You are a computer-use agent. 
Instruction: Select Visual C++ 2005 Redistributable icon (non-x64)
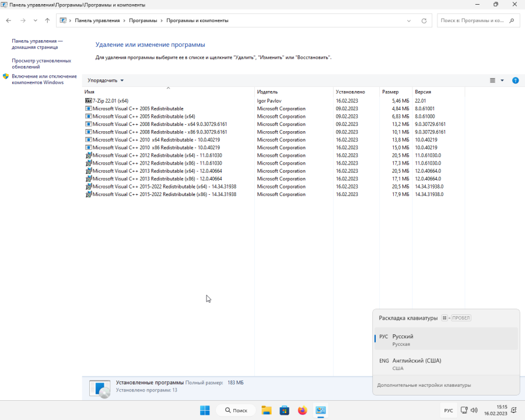[x=89, y=108]
